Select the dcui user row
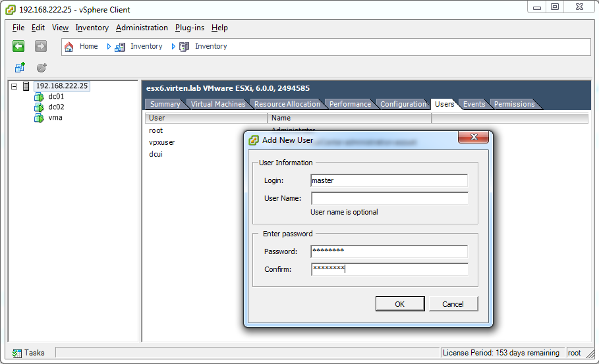The height and width of the screenshot is (364, 599). (x=156, y=154)
